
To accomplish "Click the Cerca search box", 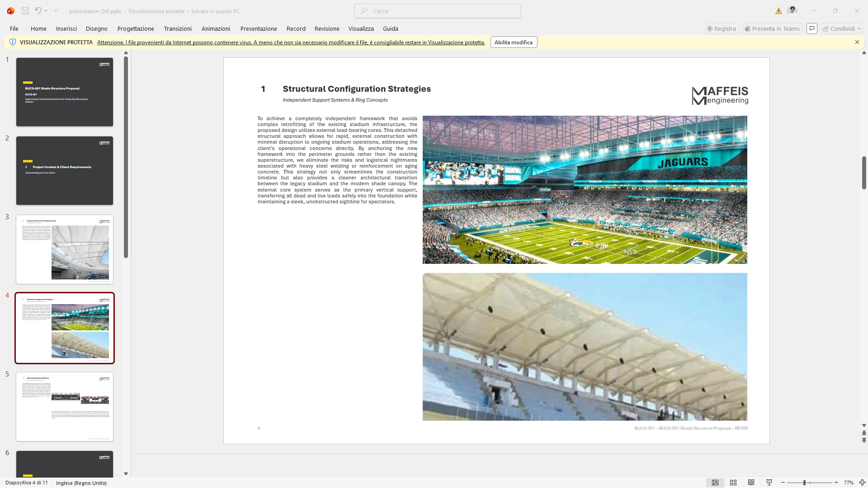I will tap(438, 11).
